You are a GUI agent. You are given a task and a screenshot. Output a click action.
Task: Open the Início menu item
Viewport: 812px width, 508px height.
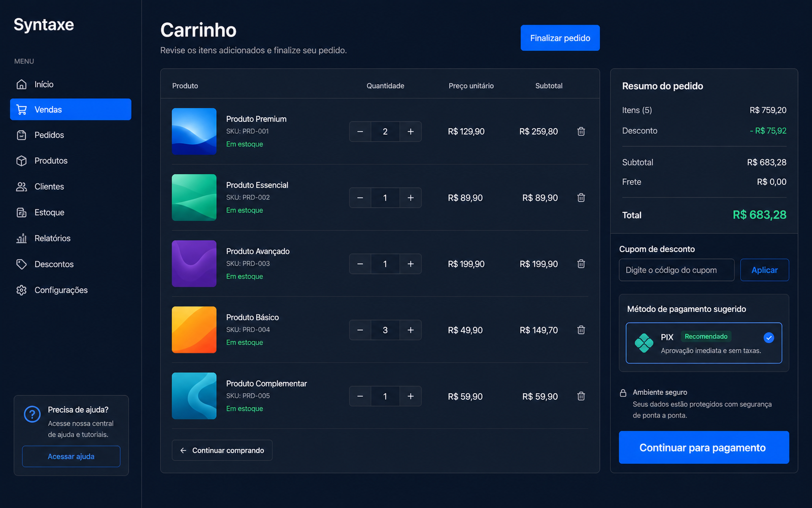[71, 84]
